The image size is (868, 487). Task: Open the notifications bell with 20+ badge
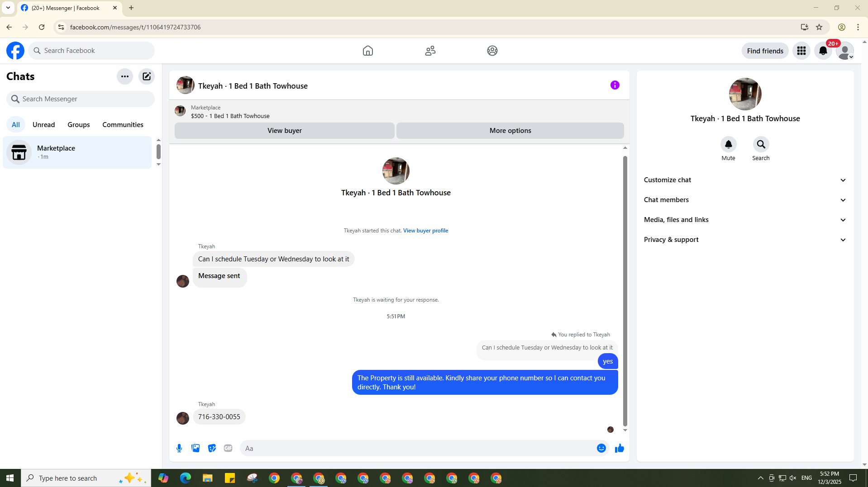(823, 51)
